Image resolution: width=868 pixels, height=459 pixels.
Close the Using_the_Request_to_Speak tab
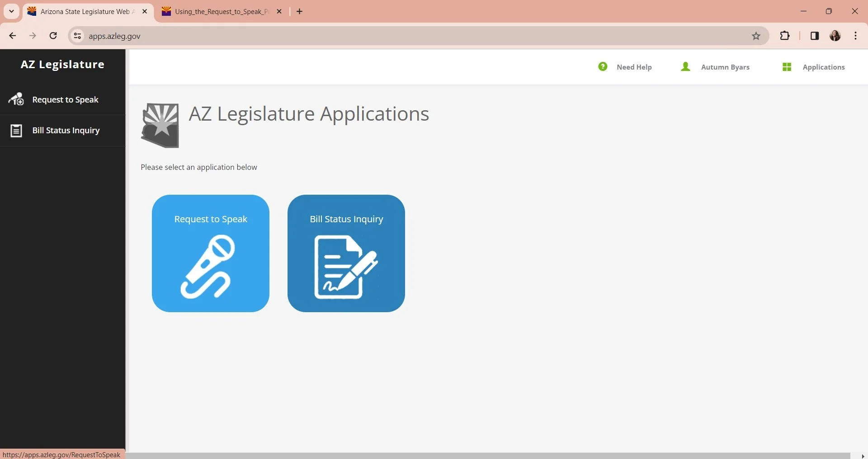click(x=279, y=12)
